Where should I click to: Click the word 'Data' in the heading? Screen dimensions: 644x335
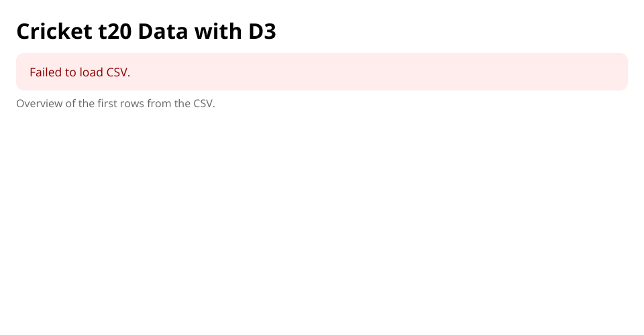(163, 31)
